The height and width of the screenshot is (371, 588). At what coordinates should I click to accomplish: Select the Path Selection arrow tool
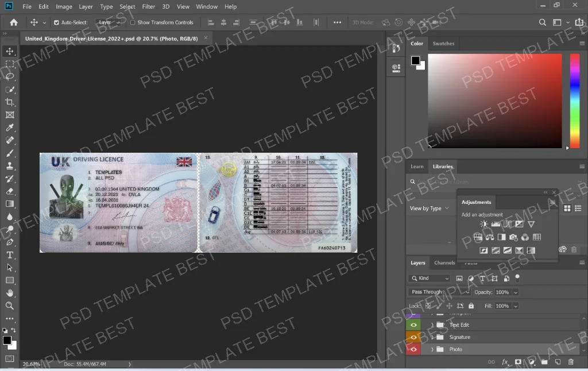click(x=10, y=268)
